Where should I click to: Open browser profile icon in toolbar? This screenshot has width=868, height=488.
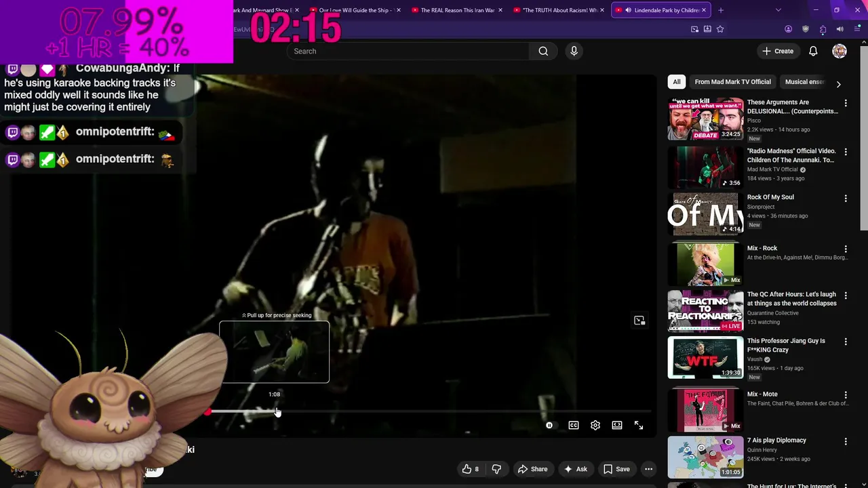click(x=788, y=29)
